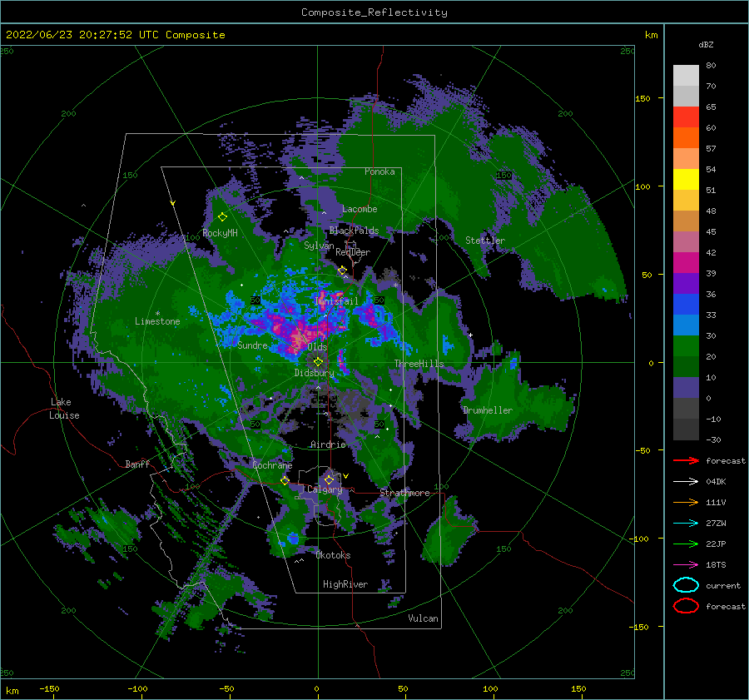
Task: Click the yellow diamond marker above Calgary
Action: (329, 479)
